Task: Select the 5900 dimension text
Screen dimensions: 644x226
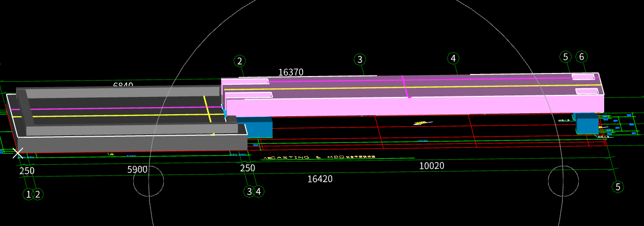Action: (x=137, y=170)
